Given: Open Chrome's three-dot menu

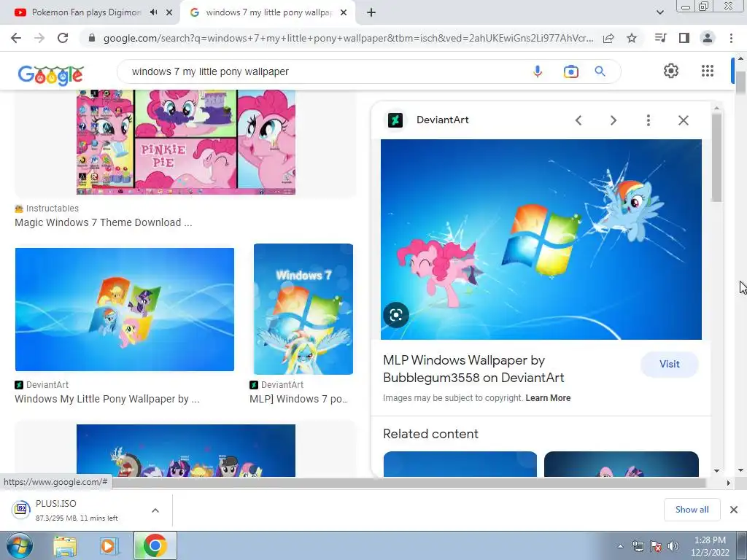Looking at the screenshot, I should click(x=731, y=38).
